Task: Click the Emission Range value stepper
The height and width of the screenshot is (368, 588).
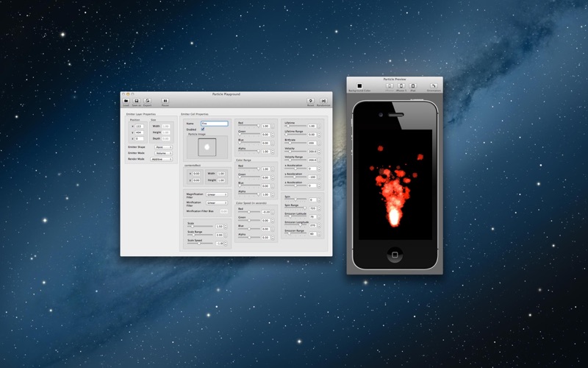Action: click(319, 233)
